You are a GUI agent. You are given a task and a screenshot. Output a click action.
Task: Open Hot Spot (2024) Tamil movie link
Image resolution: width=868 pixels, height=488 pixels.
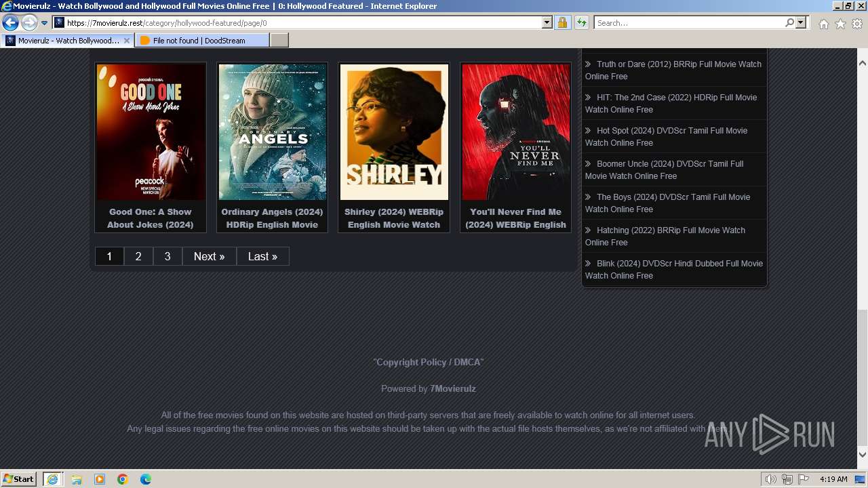pyautogui.click(x=667, y=136)
